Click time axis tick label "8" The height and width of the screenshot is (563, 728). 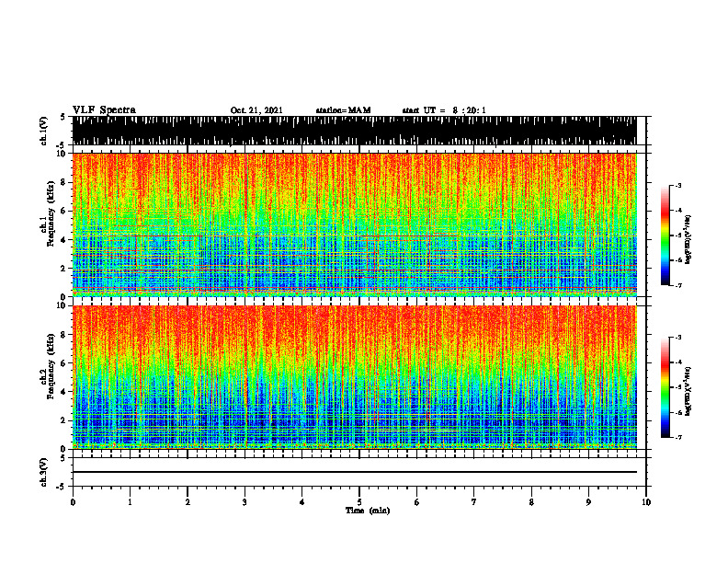531,502
